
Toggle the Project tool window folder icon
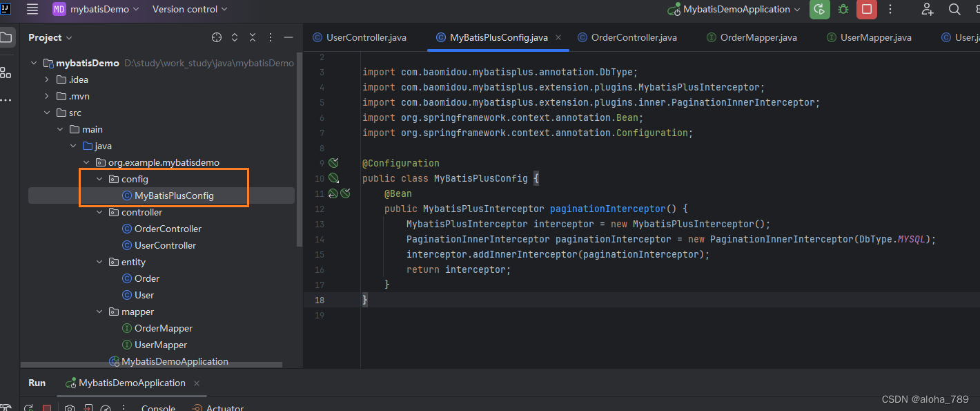pyautogui.click(x=6, y=37)
